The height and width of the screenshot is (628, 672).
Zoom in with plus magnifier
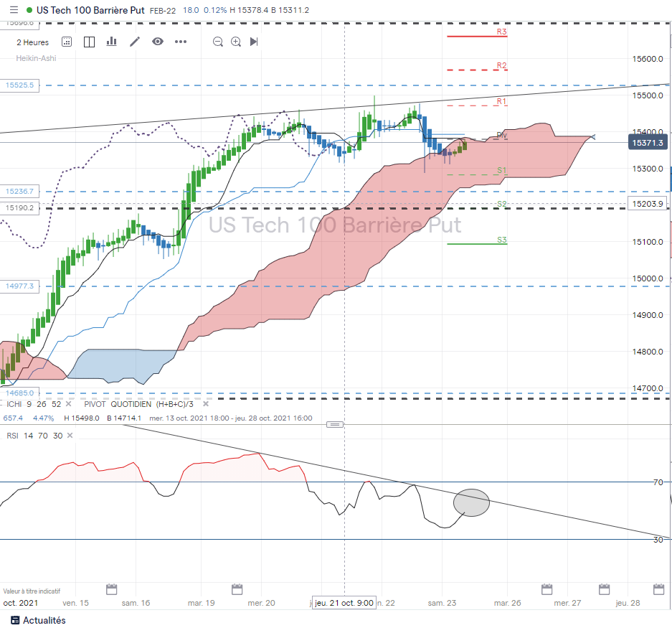(236, 42)
